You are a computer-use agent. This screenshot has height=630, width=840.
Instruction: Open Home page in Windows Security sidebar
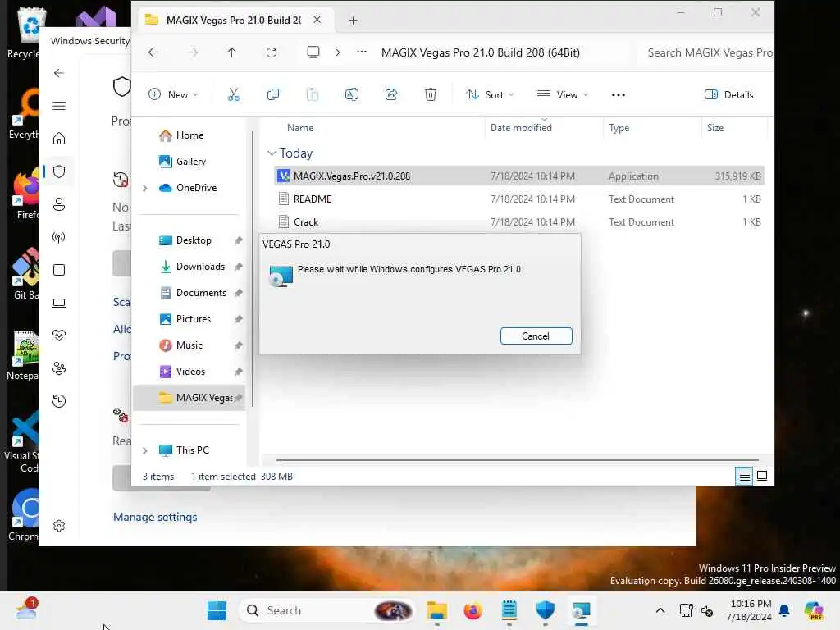point(59,139)
